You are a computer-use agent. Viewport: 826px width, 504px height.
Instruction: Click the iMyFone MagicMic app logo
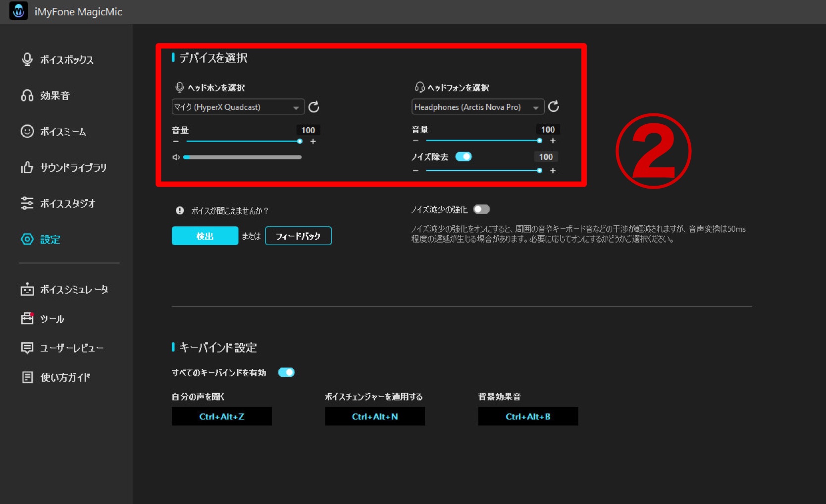(19, 11)
